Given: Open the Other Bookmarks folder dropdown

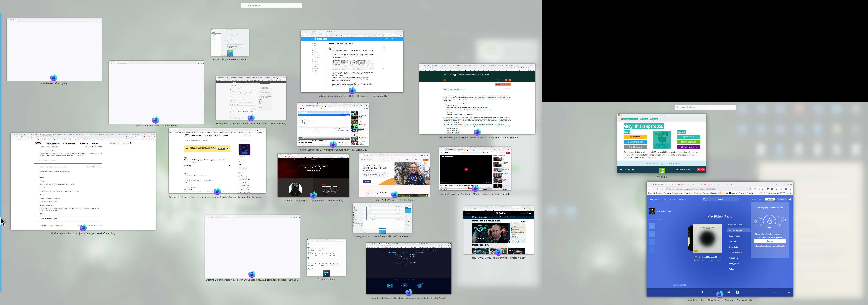Looking at the screenshot, I should (771, 193).
